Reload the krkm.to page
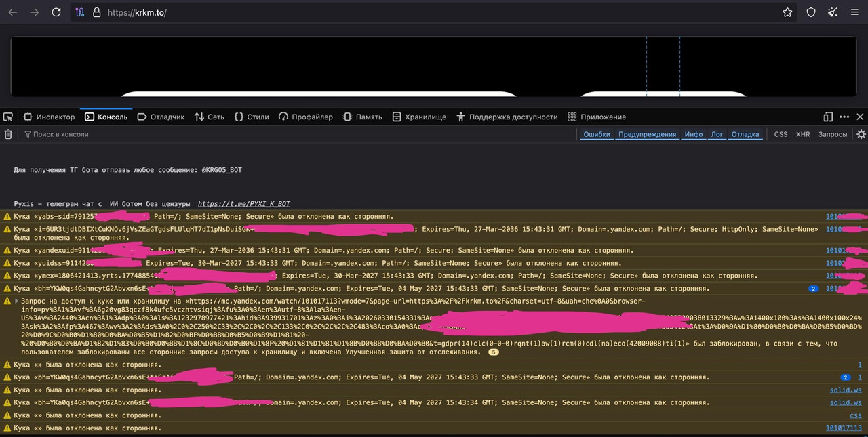 tap(56, 12)
